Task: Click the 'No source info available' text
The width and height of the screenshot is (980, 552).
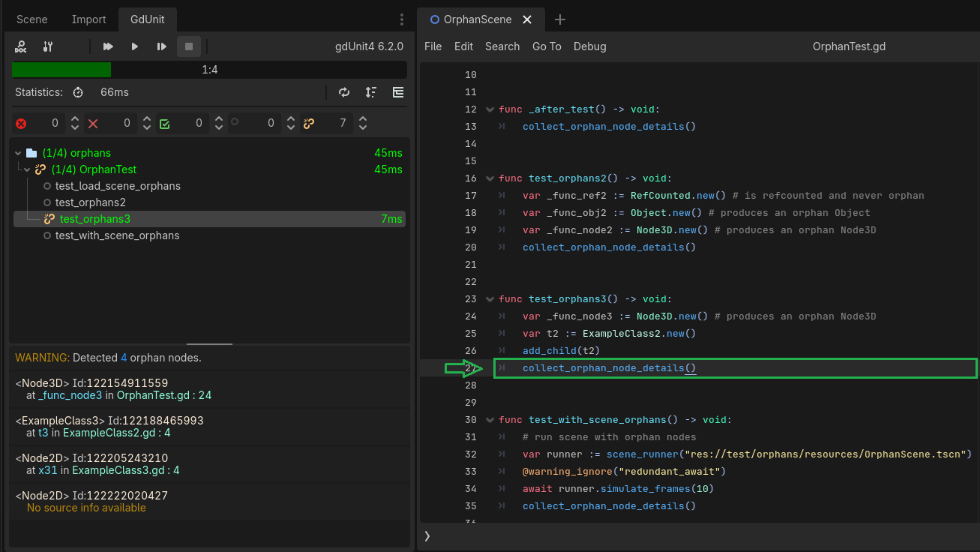Action: click(86, 508)
